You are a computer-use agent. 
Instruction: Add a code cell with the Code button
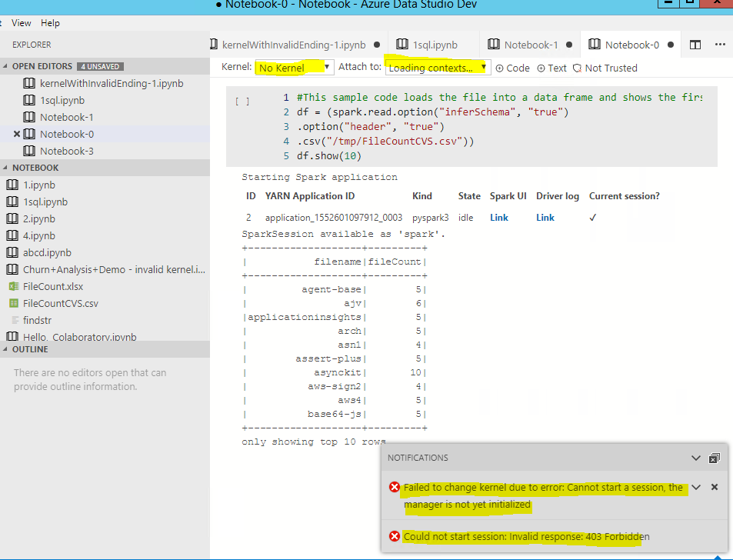(512, 68)
